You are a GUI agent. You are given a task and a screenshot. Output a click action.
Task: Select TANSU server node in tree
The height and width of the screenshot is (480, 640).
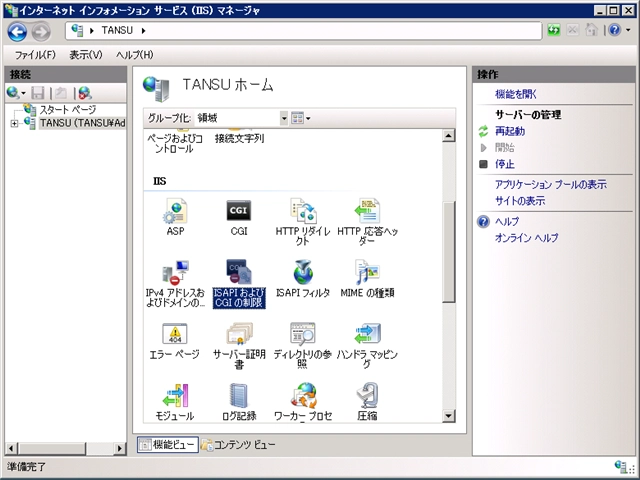(82, 123)
